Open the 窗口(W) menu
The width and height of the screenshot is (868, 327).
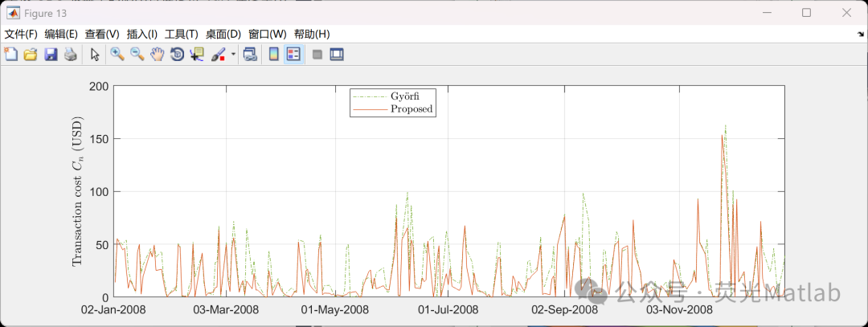point(268,35)
